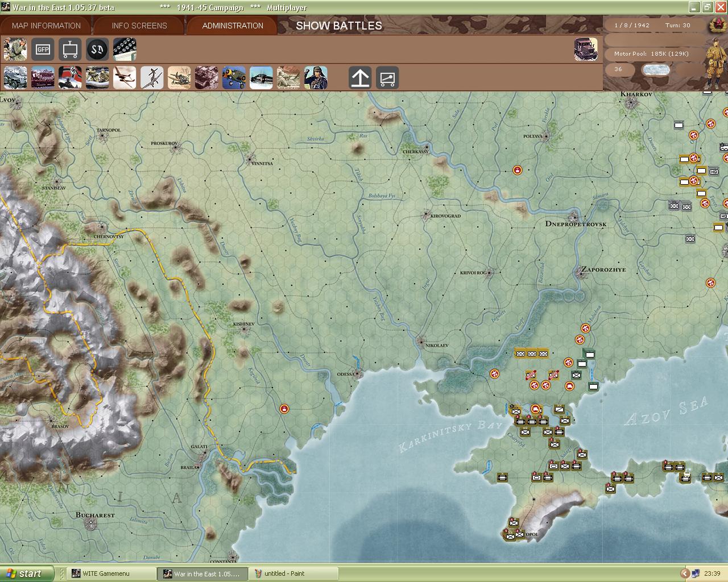Expand hidden system tray icons arrow
This screenshot has height=582, width=728.
click(685, 573)
